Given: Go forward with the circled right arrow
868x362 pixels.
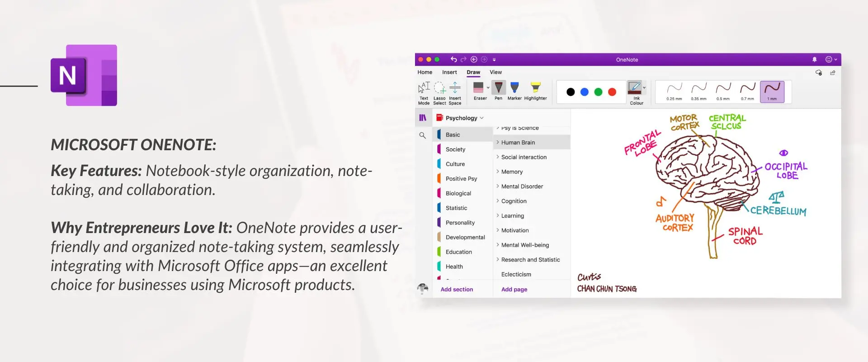Looking at the screenshot, I should (484, 59).
